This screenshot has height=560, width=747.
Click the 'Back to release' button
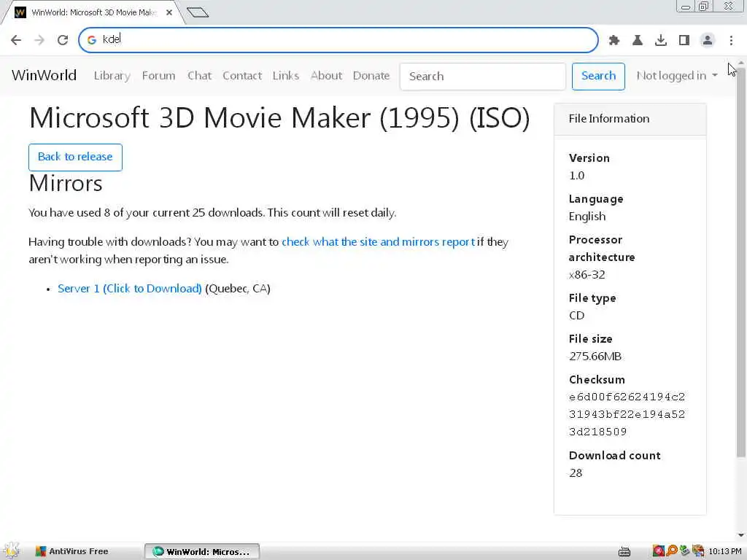(75, 157)
